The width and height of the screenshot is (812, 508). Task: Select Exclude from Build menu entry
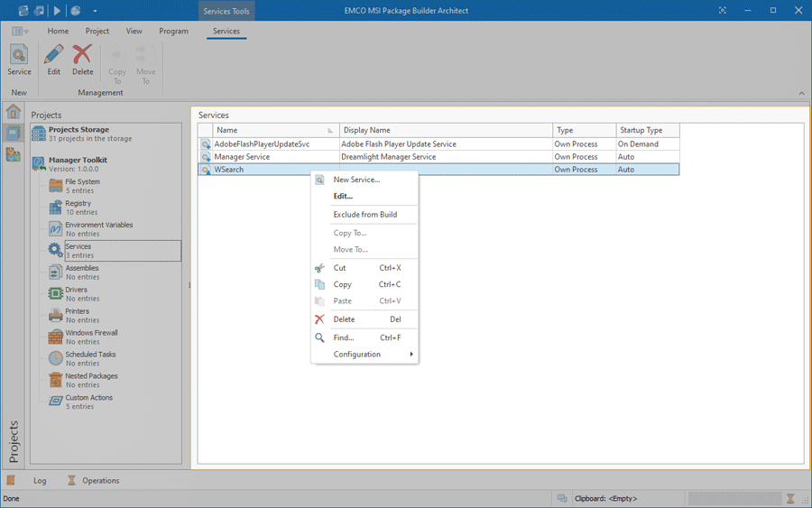pos(364,215)
